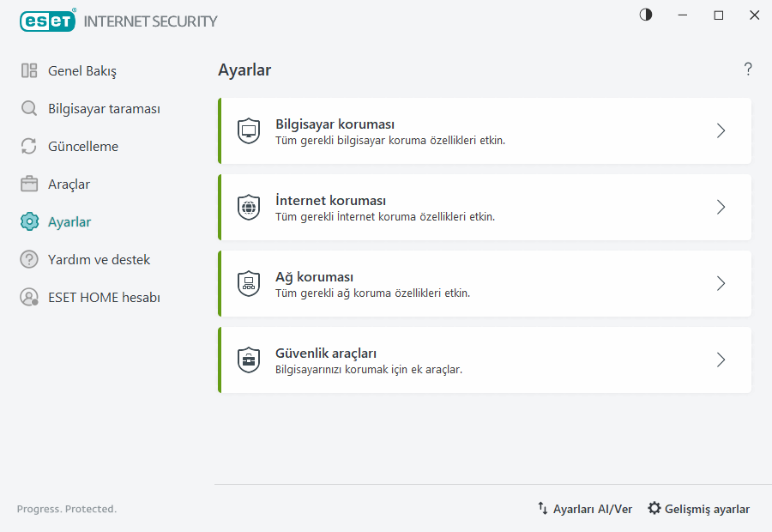The height and width of the screenshot is (532, 772).
Task: Expand the İnternet koruması settings chevron
Action: [721, 207]
